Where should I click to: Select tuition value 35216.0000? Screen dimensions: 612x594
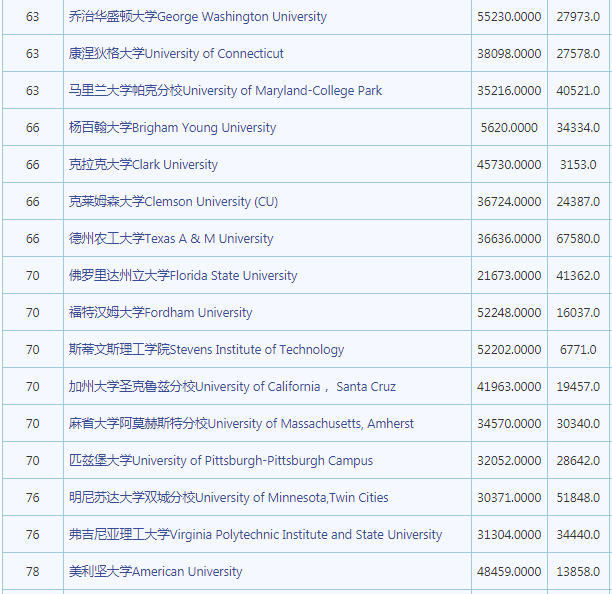pyautogui.click(x=509, y=91)
